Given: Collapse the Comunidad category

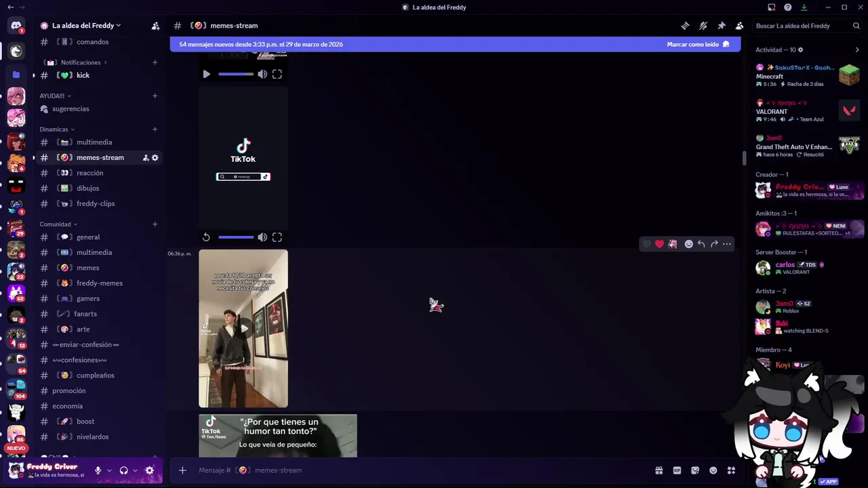Looking at the screenshot, I should click(58, 224).
